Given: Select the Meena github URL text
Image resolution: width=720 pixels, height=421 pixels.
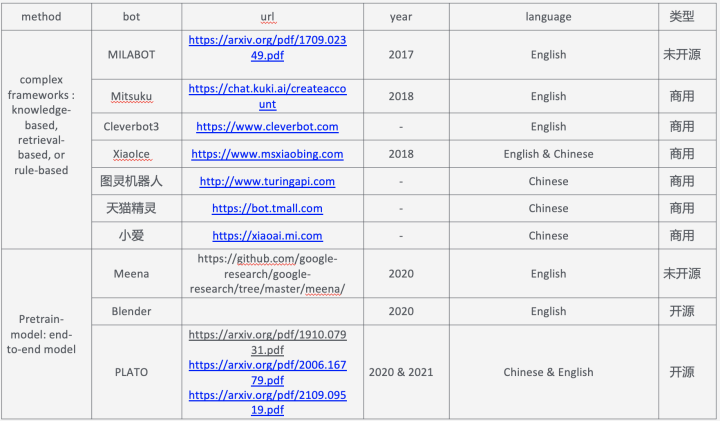Looking at the screenshot, I should coord(267,274).
